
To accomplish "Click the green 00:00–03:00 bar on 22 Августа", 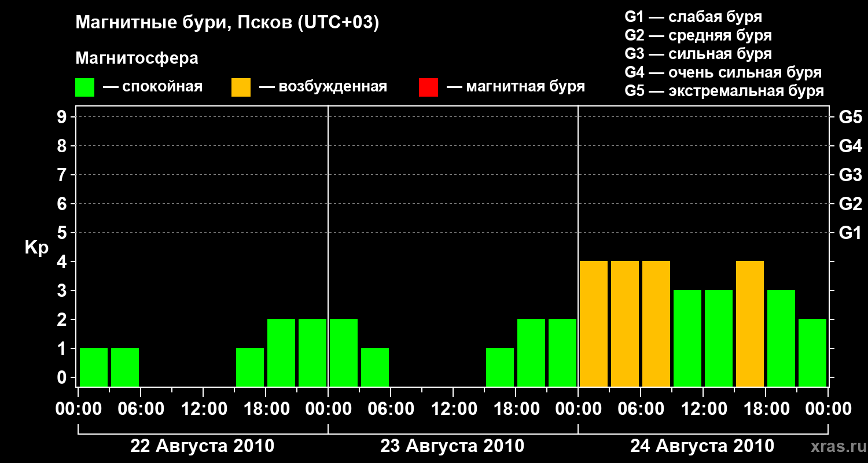I will (x=94, y=367).
